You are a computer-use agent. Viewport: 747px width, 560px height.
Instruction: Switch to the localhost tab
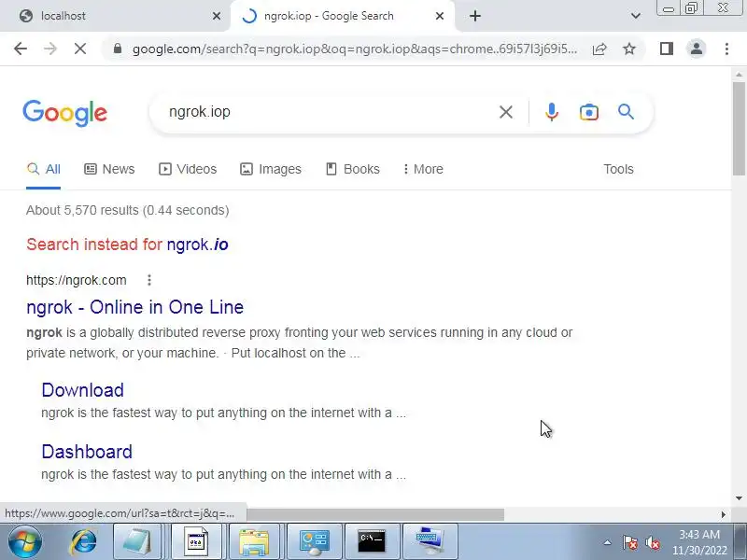coord(114,16)
